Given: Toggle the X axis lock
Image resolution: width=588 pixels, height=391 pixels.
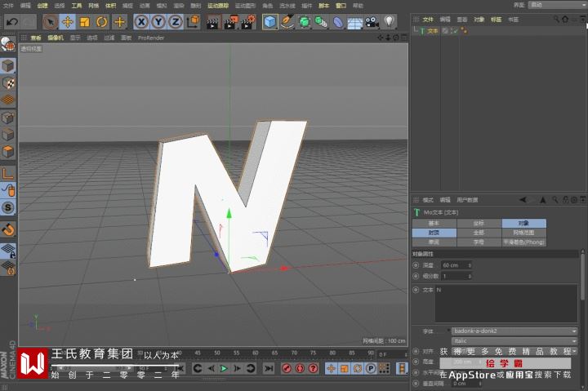Looking at the screenshot, I should pos(141,22).
